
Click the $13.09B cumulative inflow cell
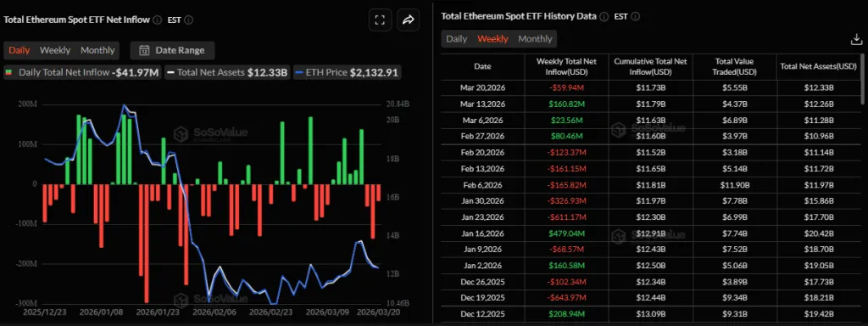(650, 314)
